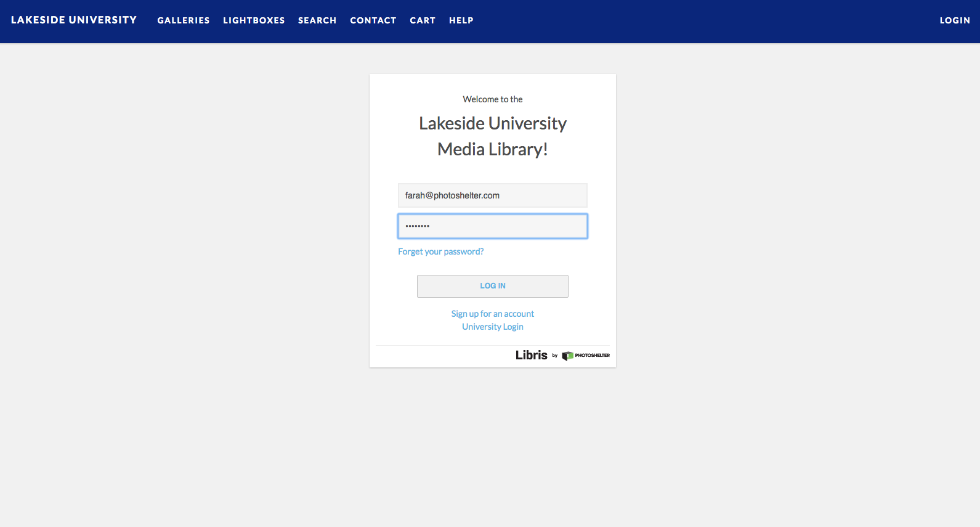Open Search from the navigation bar
This screenshot has width=980, height=527.
[317, 20]
